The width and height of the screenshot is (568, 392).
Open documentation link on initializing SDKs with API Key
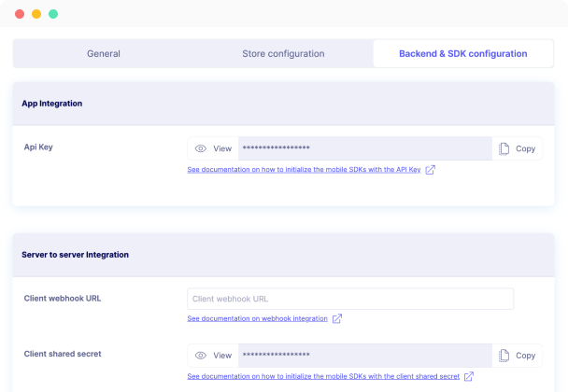(304, 169)
